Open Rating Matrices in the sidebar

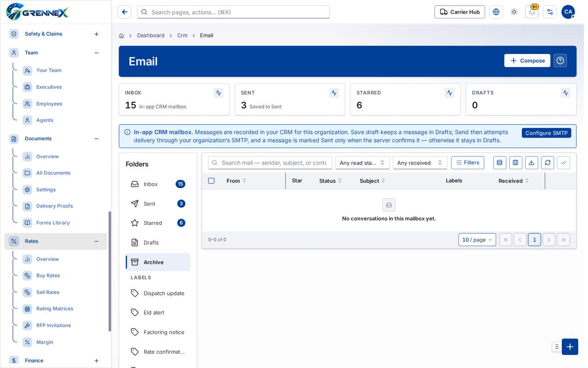pos(55,309)
